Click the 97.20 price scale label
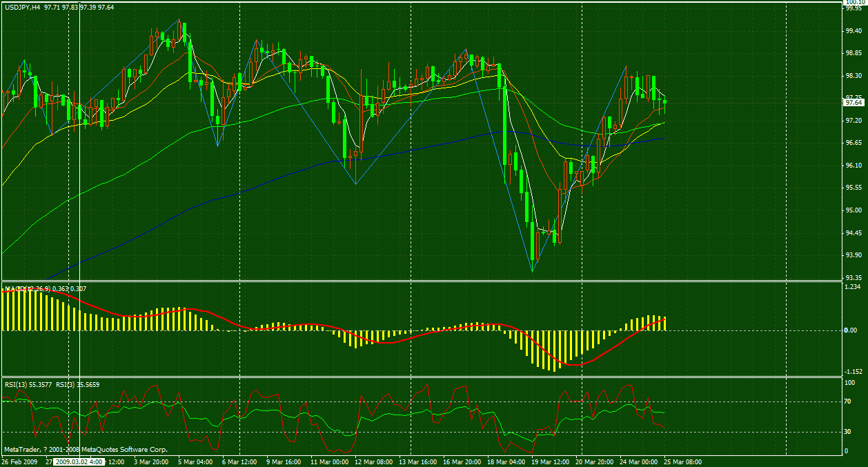 pyautogui.click(x=854, y=121)
